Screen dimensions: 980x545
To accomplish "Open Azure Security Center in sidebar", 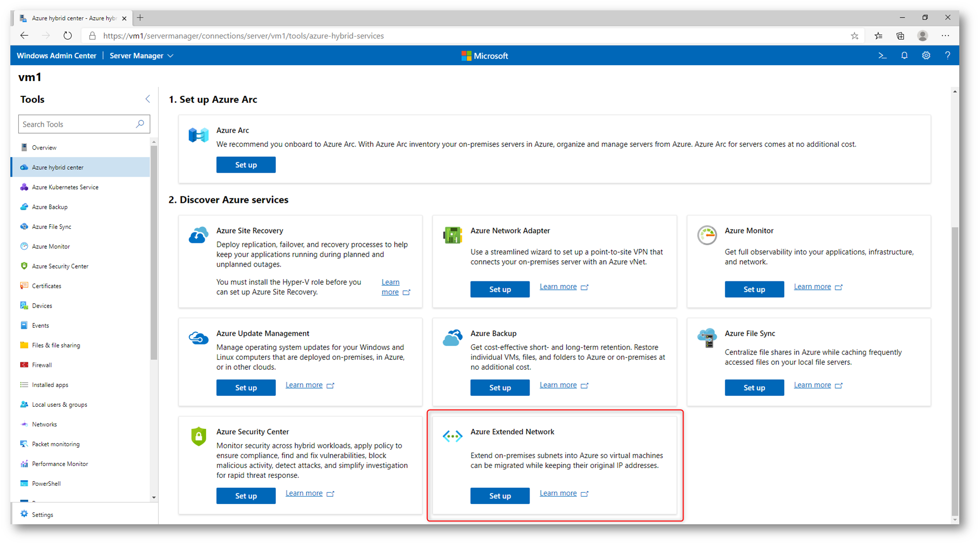I will pyautogui.click(x=81, y=266).
